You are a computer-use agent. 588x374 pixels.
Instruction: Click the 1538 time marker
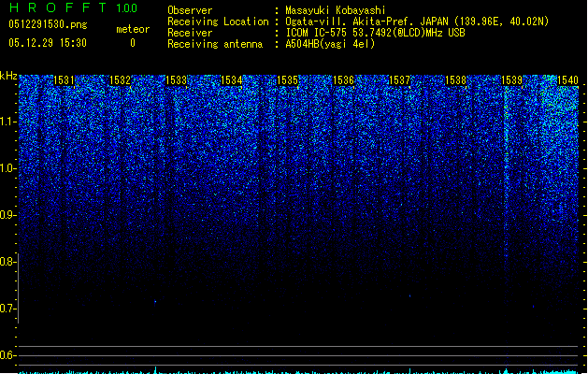455,80
